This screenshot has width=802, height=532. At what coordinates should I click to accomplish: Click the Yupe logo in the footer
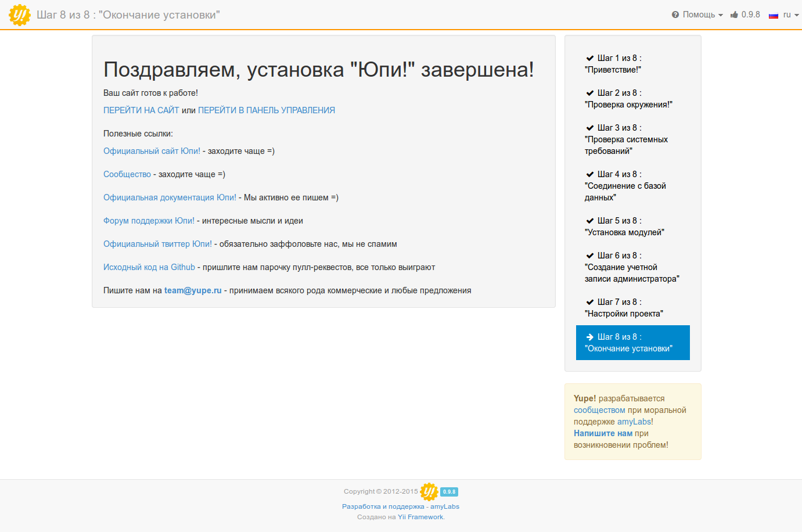[x=429, y=492]
